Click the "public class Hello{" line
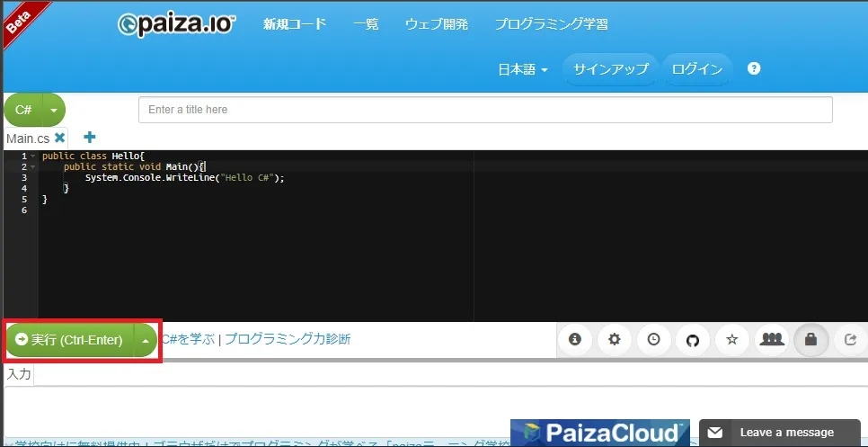The width and height of the screenshot is (868, 447). pyautogui.click(x=93, y=156)
